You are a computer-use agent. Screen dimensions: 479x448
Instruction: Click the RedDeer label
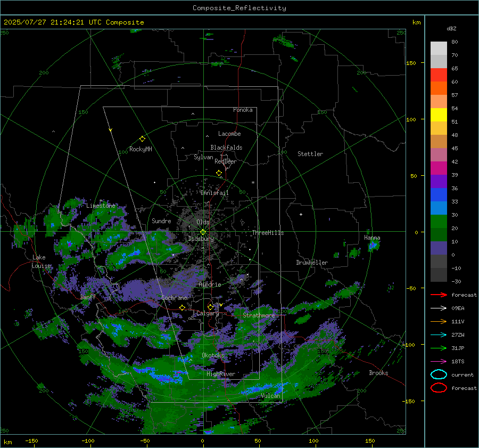pyautogui.click(x=226, y=161)
